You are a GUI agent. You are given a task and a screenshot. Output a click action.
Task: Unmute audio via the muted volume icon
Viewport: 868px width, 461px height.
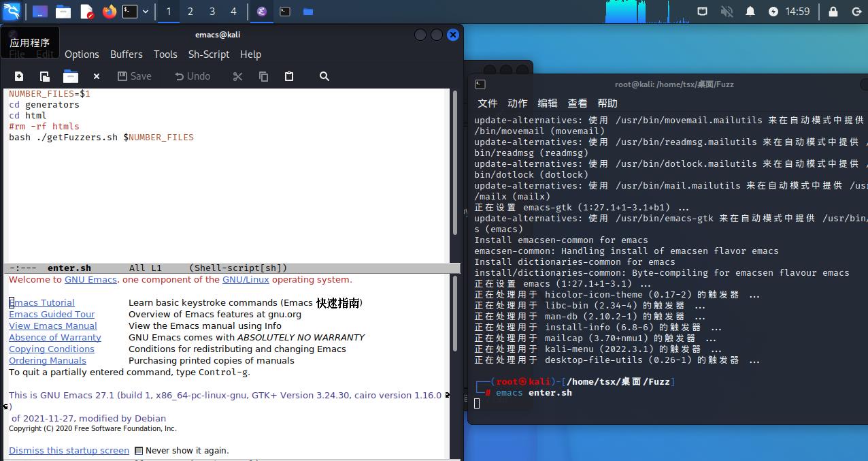point(727,12)
